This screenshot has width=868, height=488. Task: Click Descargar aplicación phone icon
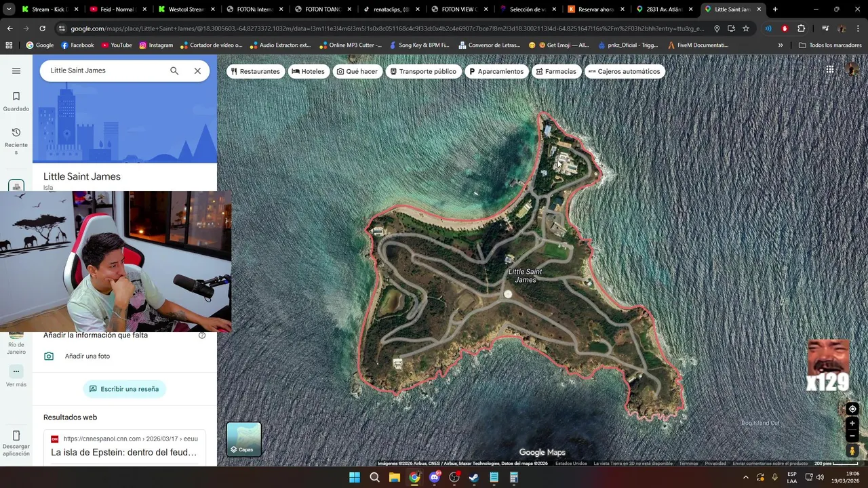click(16, 436)
